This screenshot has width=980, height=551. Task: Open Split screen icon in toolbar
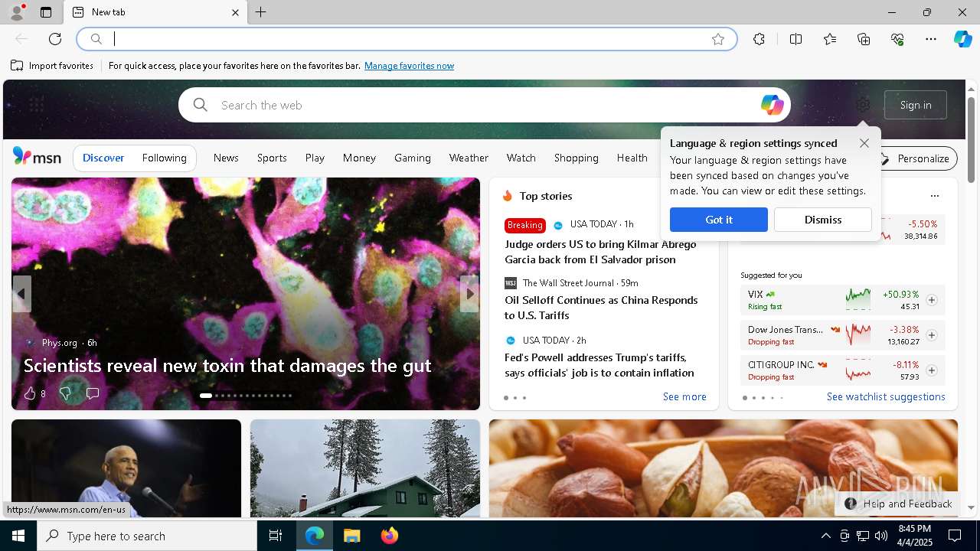[x=795, y=39]
